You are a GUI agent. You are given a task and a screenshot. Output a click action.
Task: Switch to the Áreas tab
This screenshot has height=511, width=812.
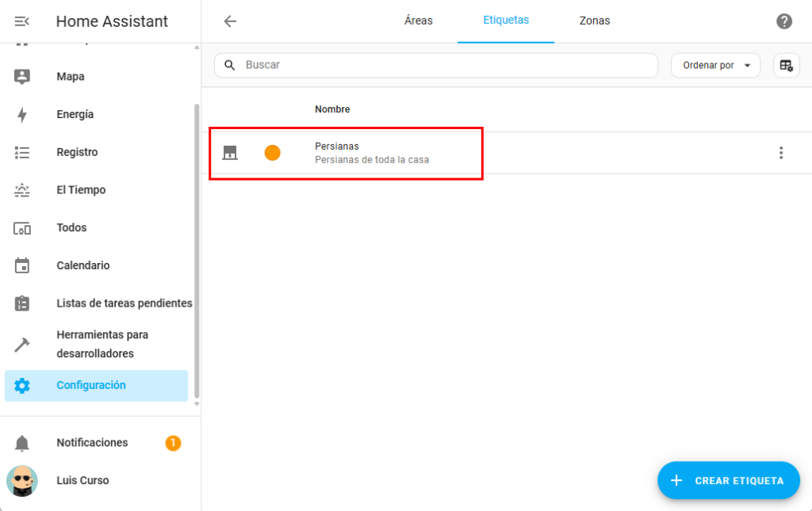point(418,21)
